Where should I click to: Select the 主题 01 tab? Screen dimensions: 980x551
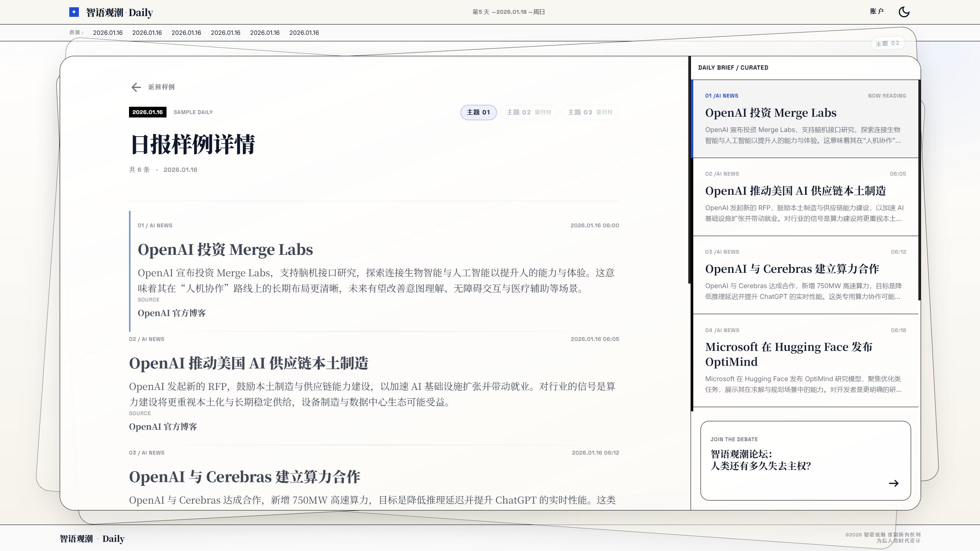[478, 112]
